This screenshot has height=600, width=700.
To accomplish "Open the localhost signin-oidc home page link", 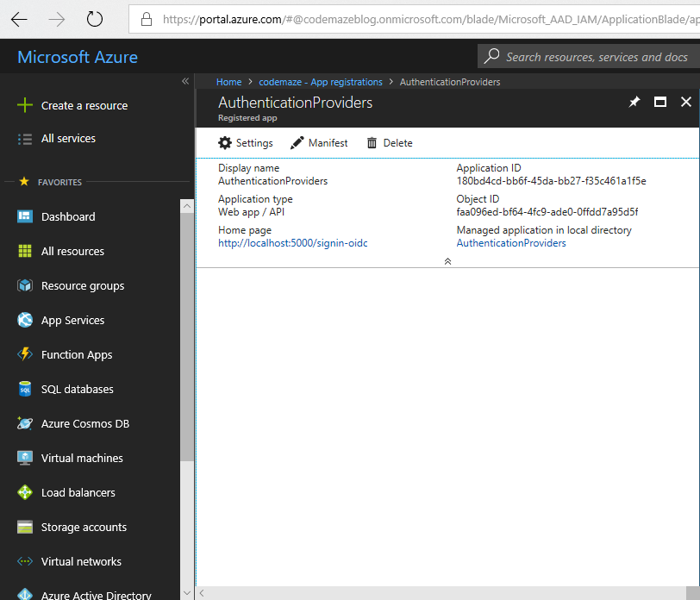I will [x=293, y=243].
